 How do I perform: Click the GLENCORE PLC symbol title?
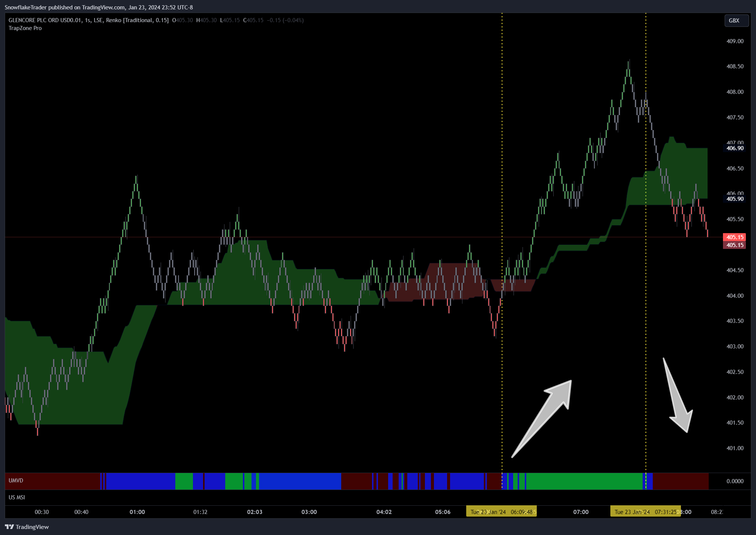(x=89, y=20)
